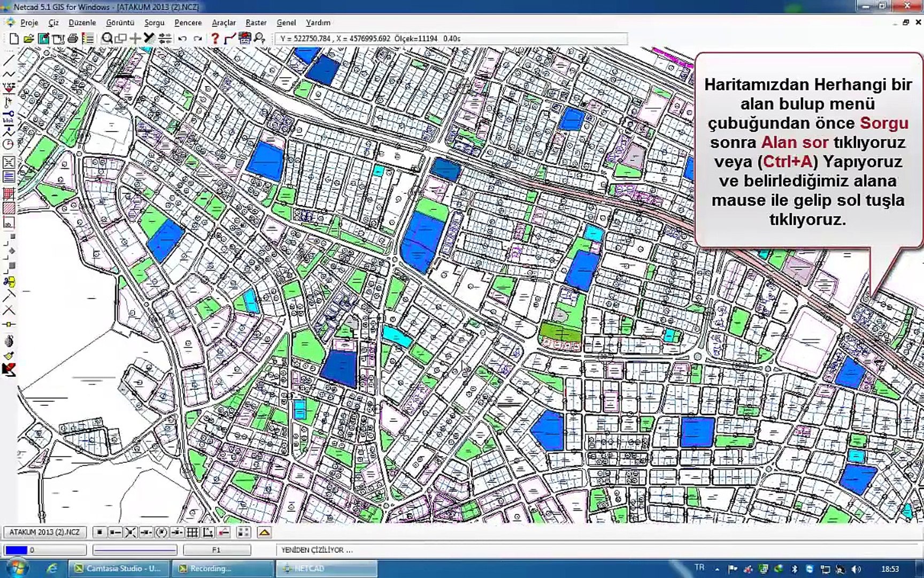This screenshot has height=578, width=924.
Task: Click the New file icon in toolbar
Action: pyautogui.click(x=14, y=39)
